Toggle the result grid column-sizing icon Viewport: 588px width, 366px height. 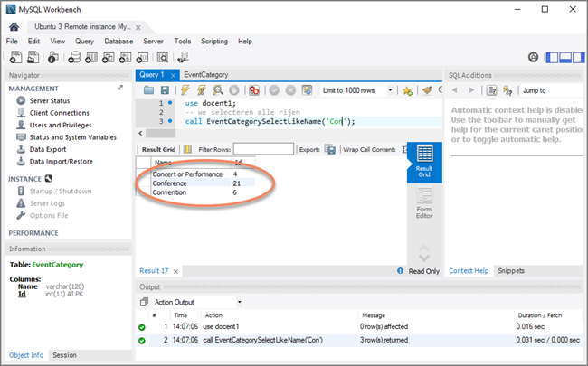click(187, 149)
